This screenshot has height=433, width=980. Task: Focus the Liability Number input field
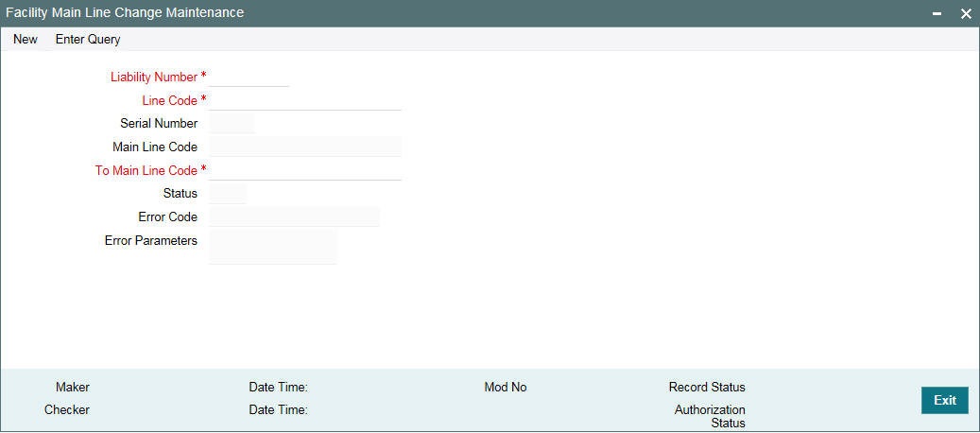(x=249, y=77)
